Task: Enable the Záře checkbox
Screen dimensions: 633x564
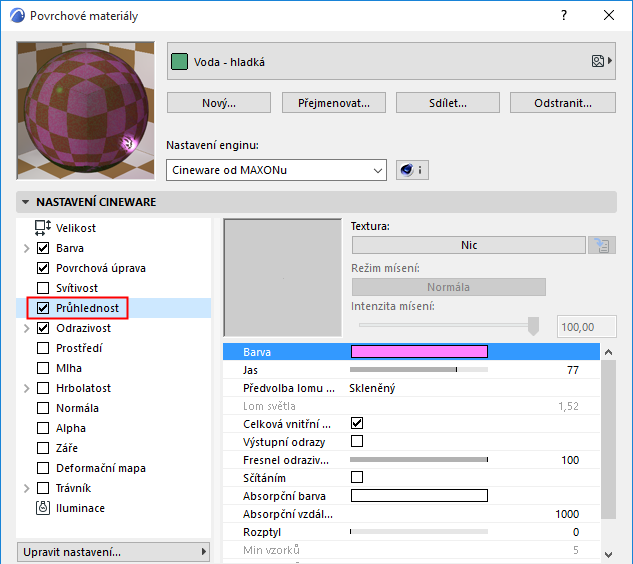Action: [x=43, y=448]
